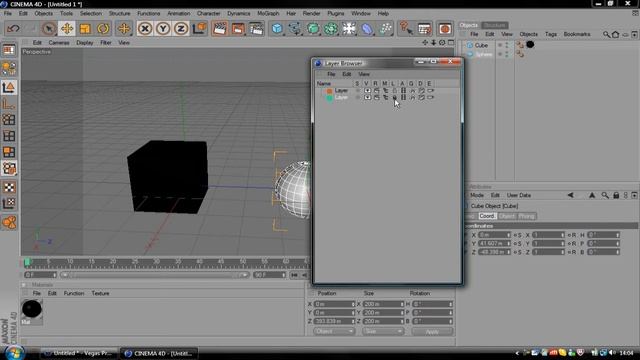Open the Mode menu in Attributes
Screen dimensions: 640x360
(477, 196)
